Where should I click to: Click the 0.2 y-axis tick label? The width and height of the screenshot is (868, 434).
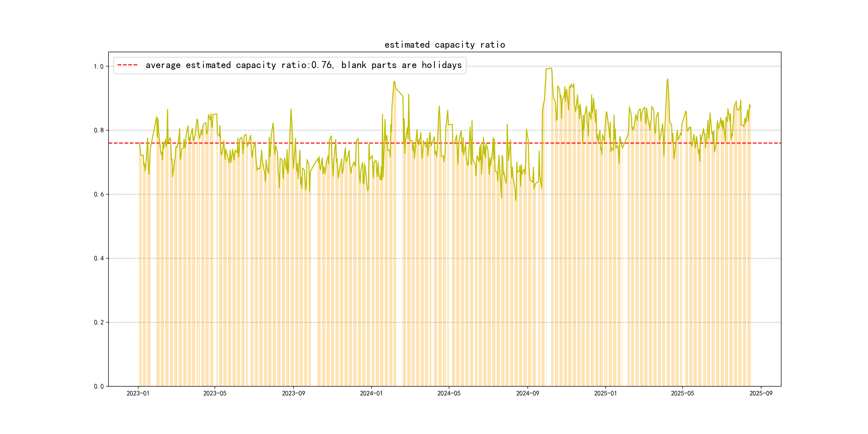point(98,323)
